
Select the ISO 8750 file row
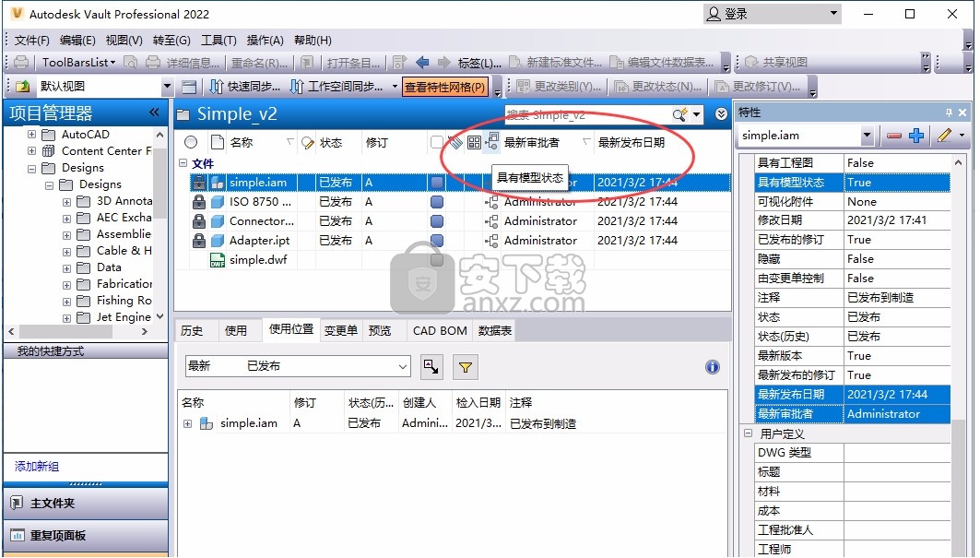(460, 201)
